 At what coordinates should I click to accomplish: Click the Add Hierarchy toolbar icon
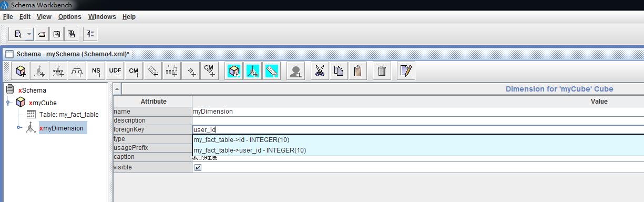[77, 70]
